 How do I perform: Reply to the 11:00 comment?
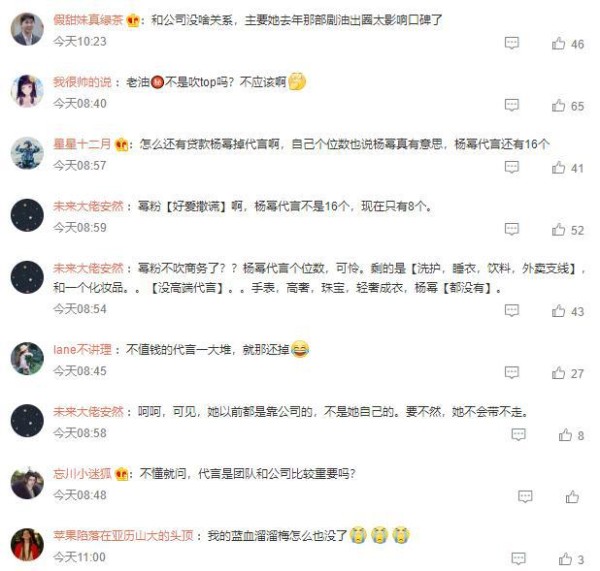[518, 558]
